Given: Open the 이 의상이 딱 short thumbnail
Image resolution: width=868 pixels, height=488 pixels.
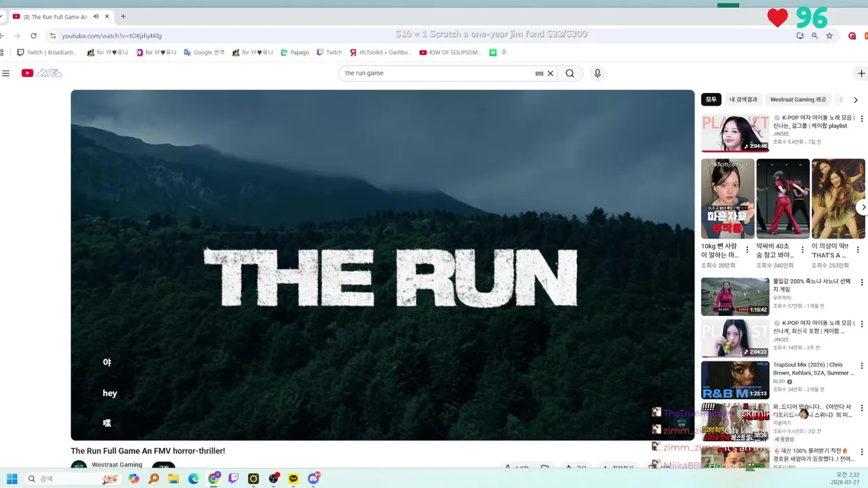Looking at the screenshot, I should click(838, 199).
